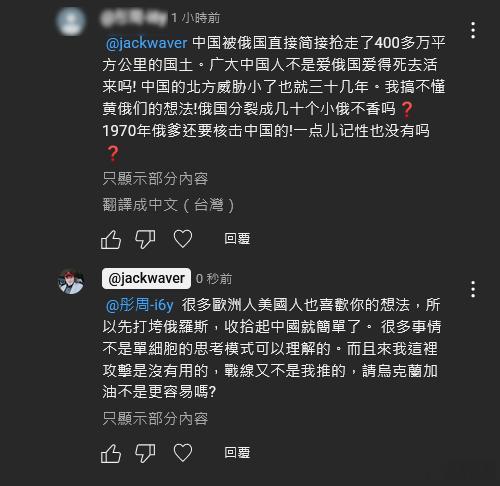Image resolution: width=500 pixels, height=486 pixels.
Task: Click 翻譯成中文（台灣）translate link
Action: pos(168,205)
